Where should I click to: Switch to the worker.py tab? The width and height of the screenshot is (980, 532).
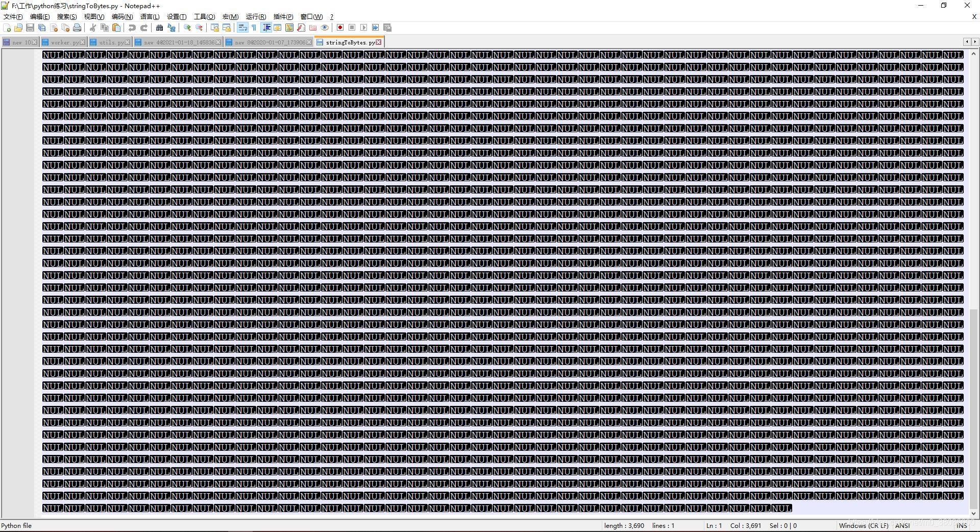pyautogui.click(x=63, y=42)
